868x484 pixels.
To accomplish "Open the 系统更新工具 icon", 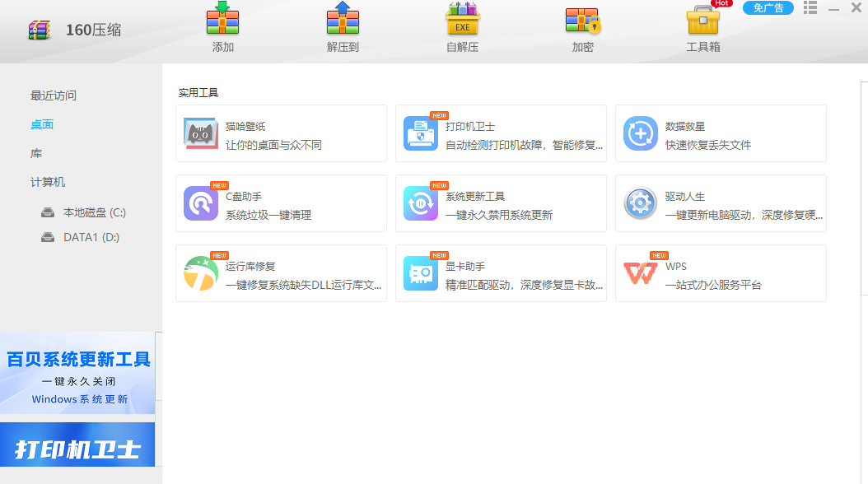I will click(421, 203).
